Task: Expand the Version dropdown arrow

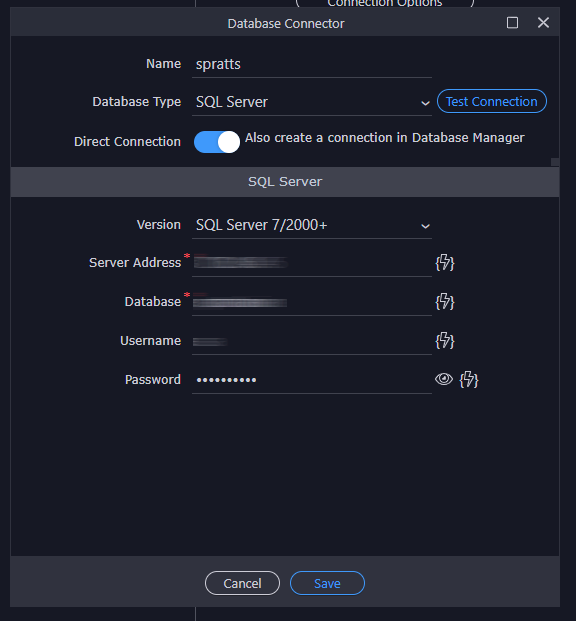Action: pos(425,226)
